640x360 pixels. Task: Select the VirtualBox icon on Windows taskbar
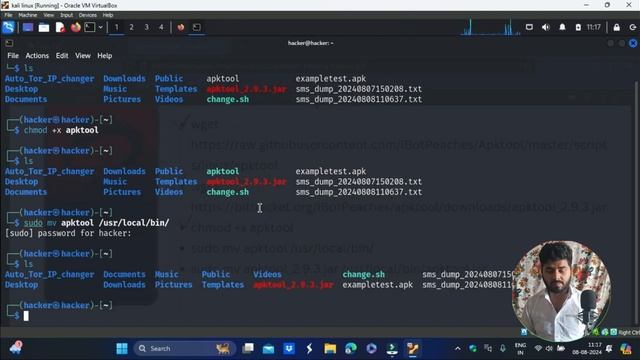413,349
